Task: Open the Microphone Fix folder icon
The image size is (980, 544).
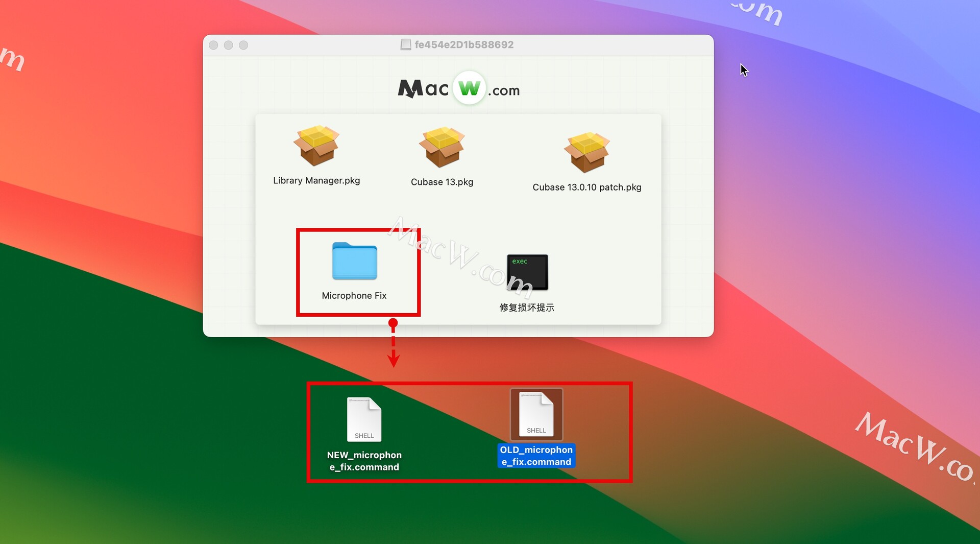Action: (354, 261)
